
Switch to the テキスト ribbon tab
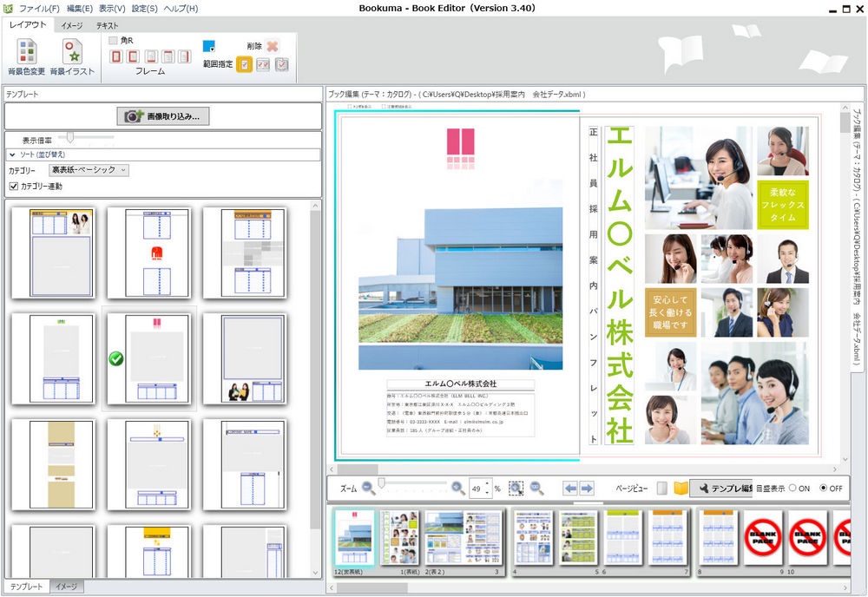point(108,26)
